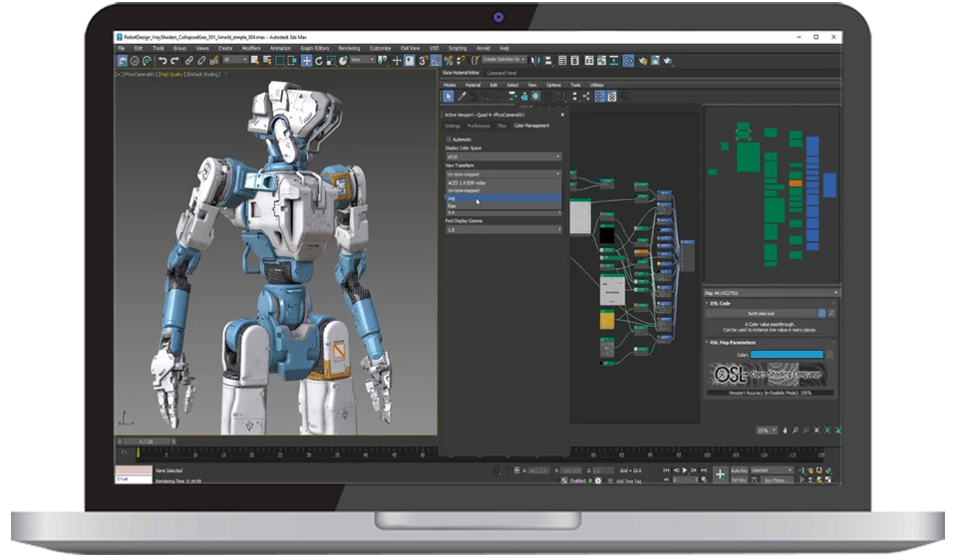Click the Render Production teapot icon

(x=668, y=61)
